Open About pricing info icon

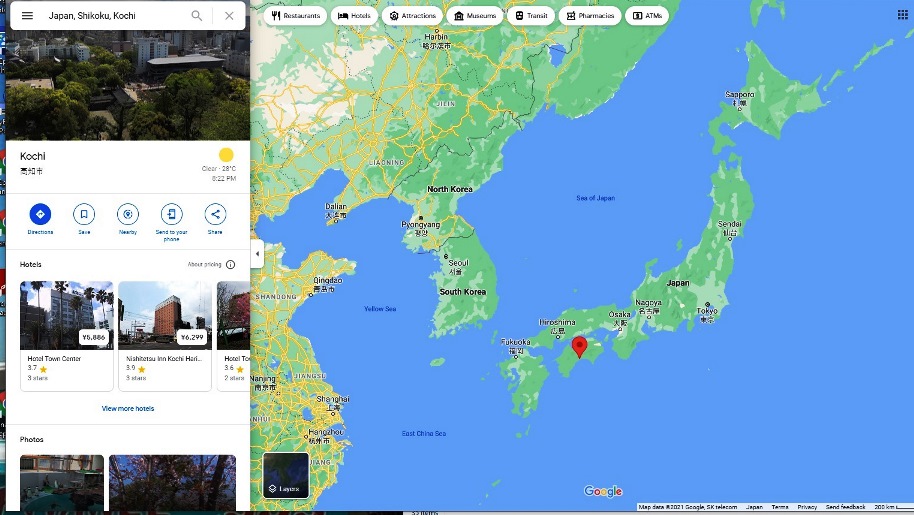pos(231,264)
